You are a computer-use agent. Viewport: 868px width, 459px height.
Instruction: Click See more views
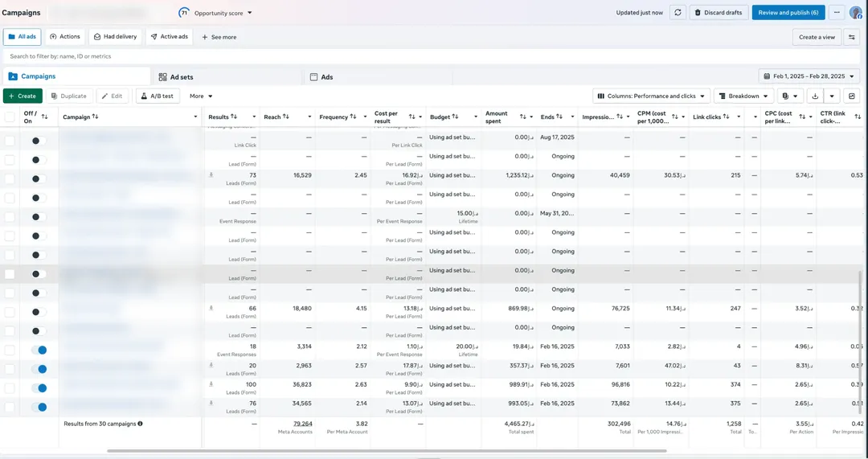click(x=219, y=37)
